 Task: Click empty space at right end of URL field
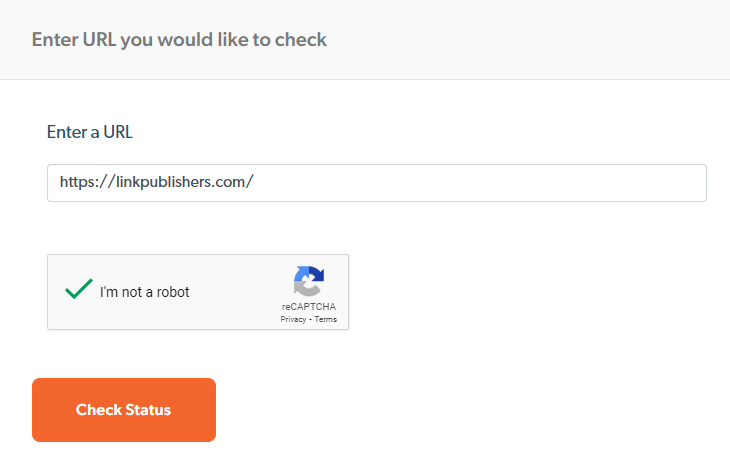tap(600, 183)
